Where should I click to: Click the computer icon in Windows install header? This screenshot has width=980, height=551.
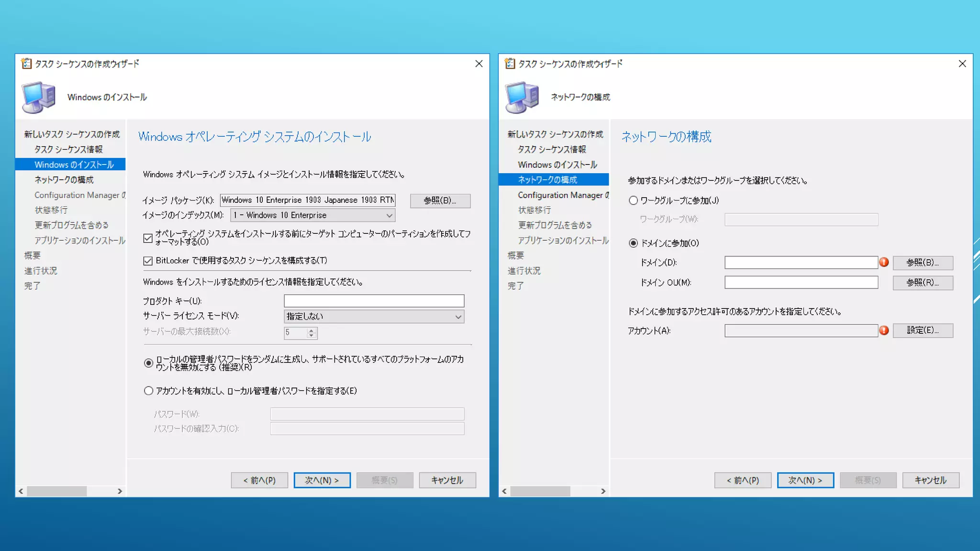pyautogui.click(x=39, y=97)
